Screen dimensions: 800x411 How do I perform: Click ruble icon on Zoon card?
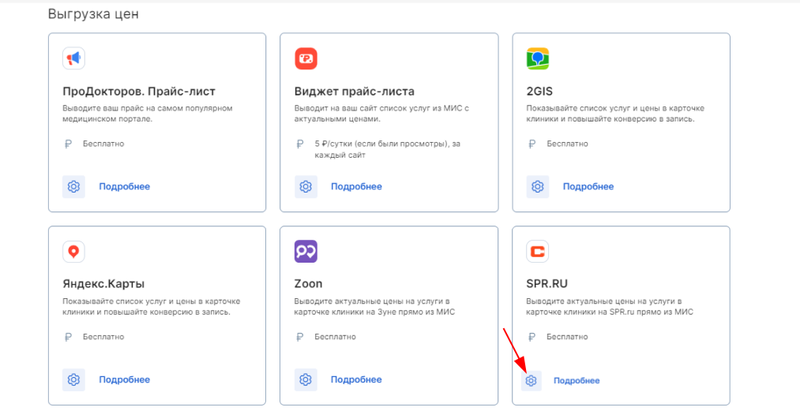[x=300, y=337]
